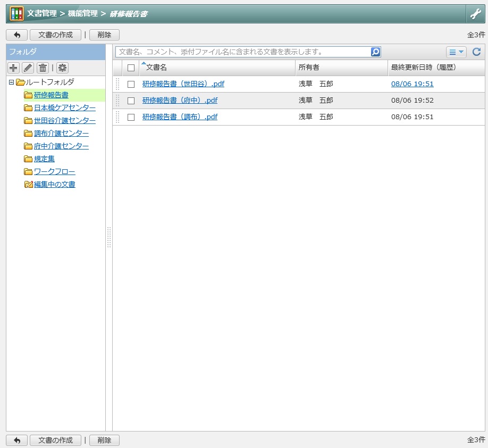This screenshot has height=448, width=488.
Task: Open 研修報告書（調布）.pdf link
Action: (x=180, y=117)
